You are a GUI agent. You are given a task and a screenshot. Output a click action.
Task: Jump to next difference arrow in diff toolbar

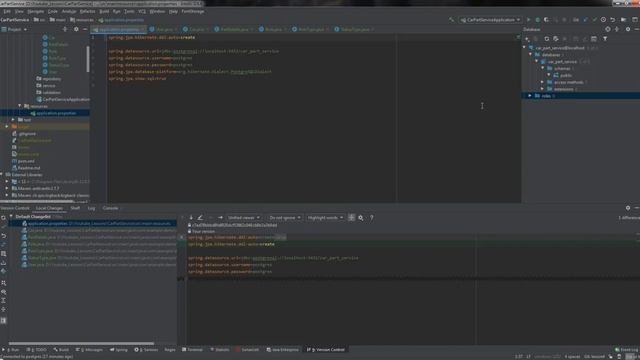coord(191,218)
